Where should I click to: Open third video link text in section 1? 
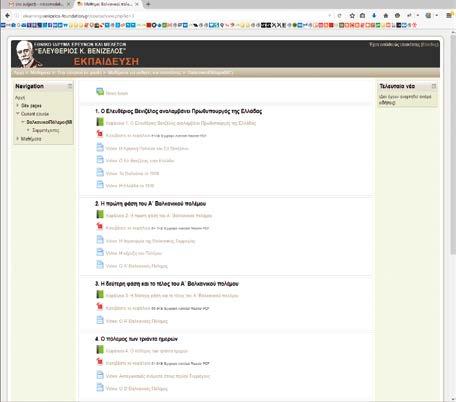click(132, 173)
